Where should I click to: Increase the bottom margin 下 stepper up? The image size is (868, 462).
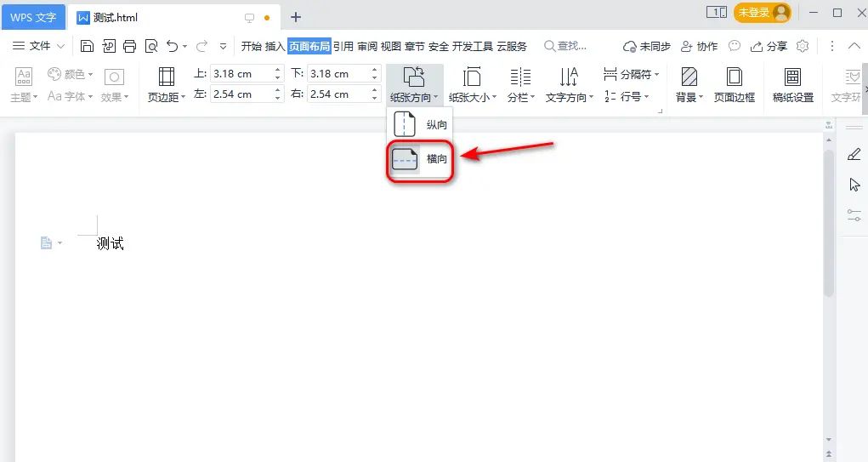point(375,70)
